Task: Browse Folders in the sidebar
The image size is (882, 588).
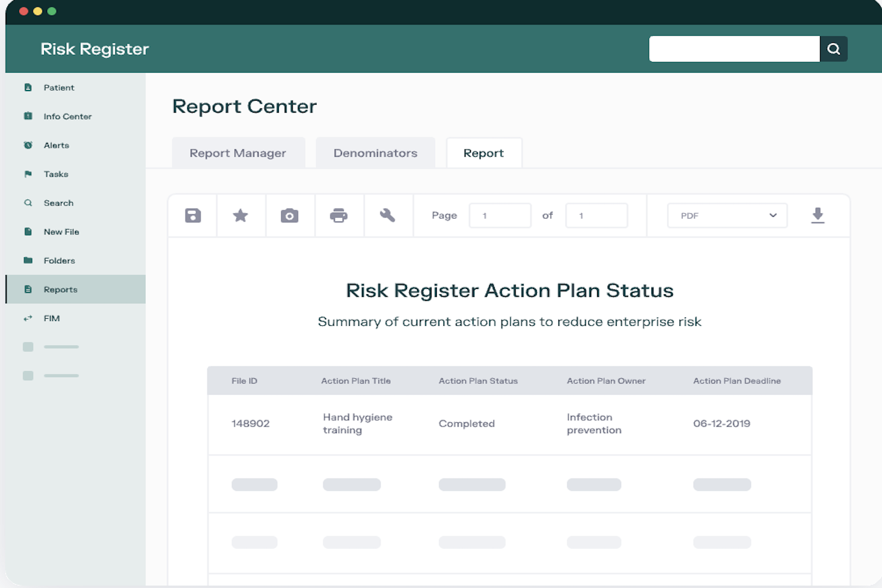Action: (59, 260)
